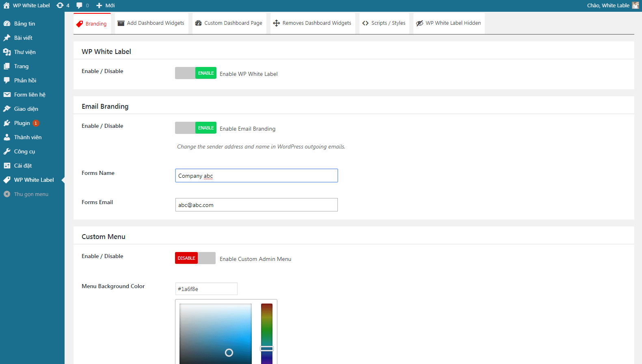Open the Thư viện menu item

32,52
